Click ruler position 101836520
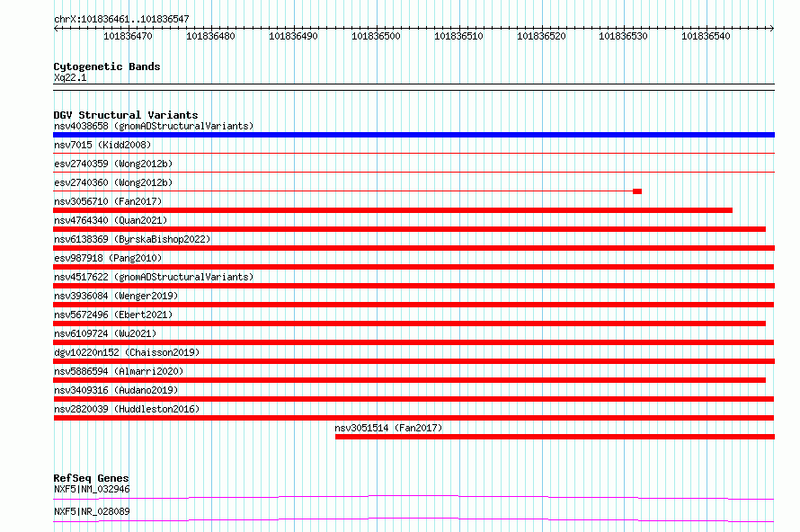 point(541,36)
